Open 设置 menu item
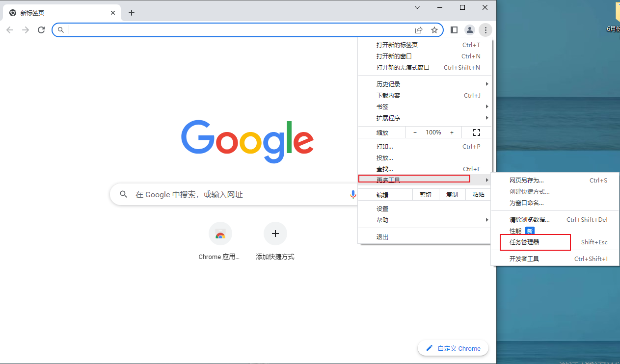Viewport: 620px width, 364px height. (x=425, y=208)
